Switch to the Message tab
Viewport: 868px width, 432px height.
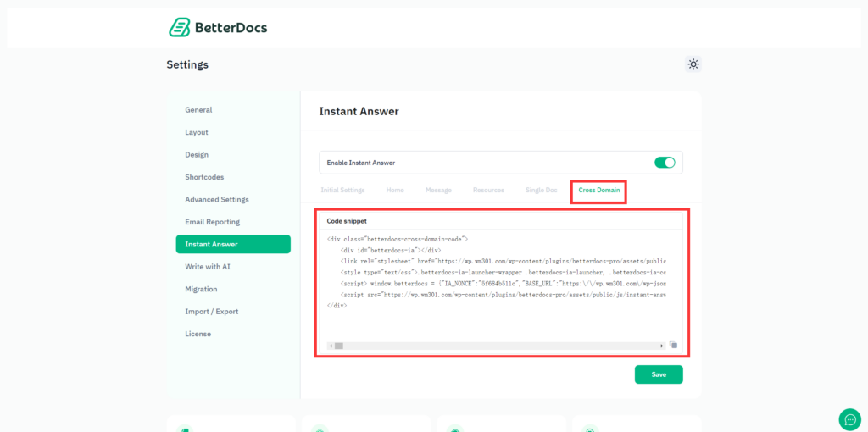click(x=438, y=191)
